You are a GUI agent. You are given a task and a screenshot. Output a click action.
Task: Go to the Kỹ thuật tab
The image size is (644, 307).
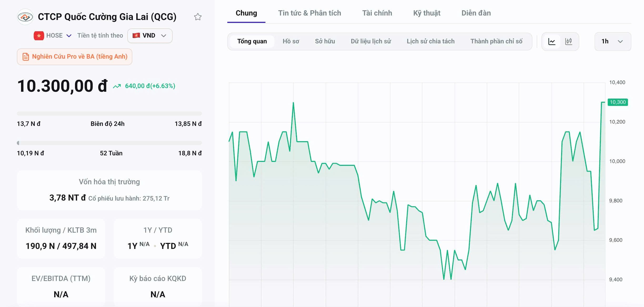click(x=427, y=13)
